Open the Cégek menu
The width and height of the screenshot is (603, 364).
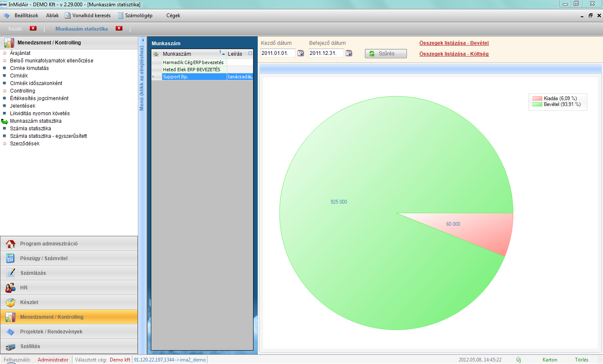173,15
